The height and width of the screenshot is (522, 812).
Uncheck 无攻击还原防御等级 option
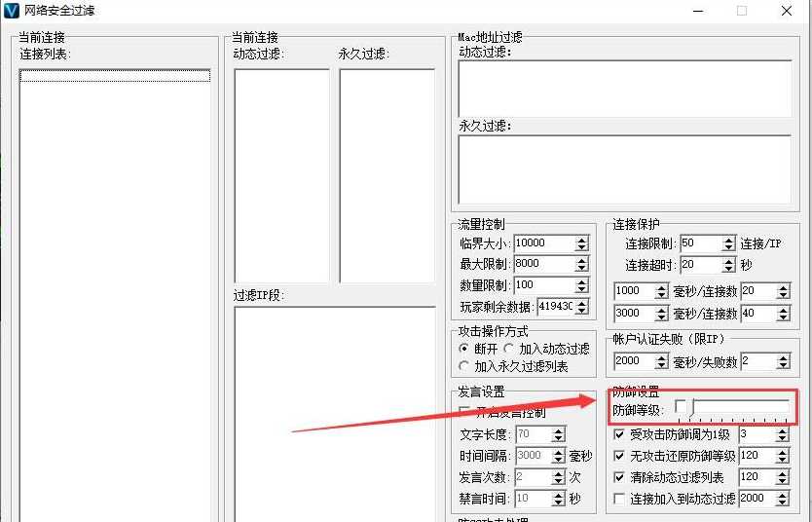619,456
